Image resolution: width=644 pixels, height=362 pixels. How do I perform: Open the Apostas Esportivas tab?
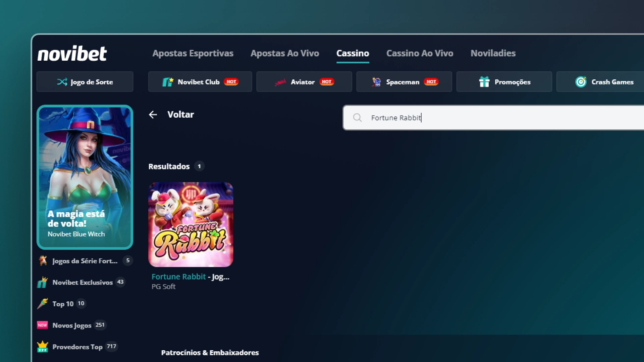[x=193, y=53]
